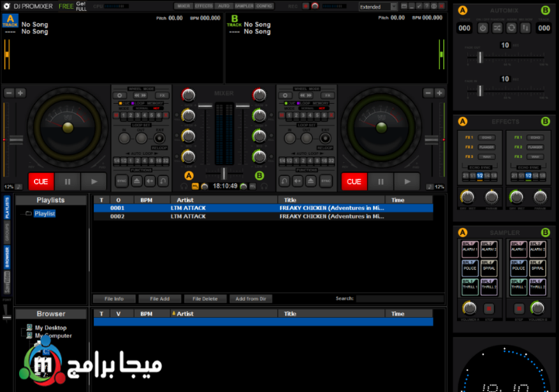Choose FX 3 WAH effect for deck B
The image size is (559, 392).
click(535, 157)
